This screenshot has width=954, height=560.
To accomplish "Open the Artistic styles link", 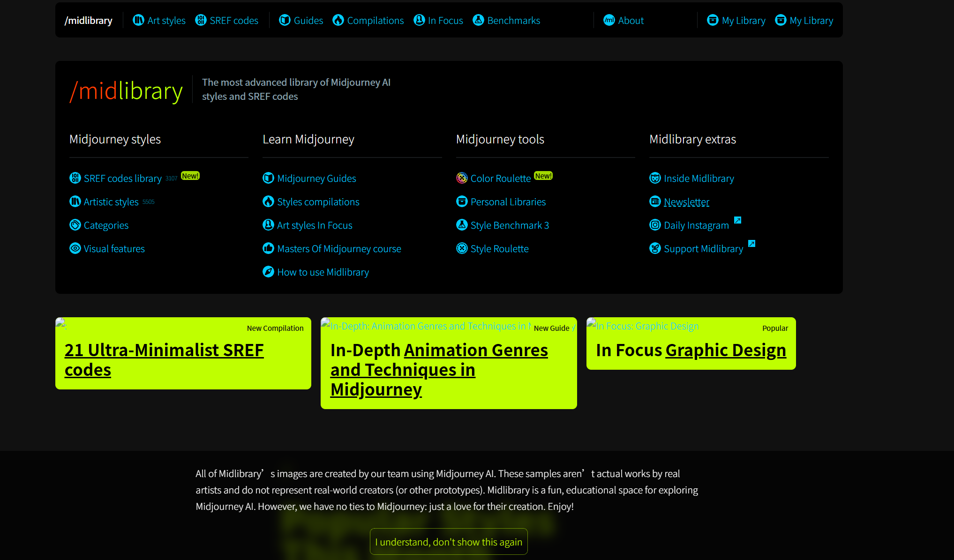I will point(111,202).
